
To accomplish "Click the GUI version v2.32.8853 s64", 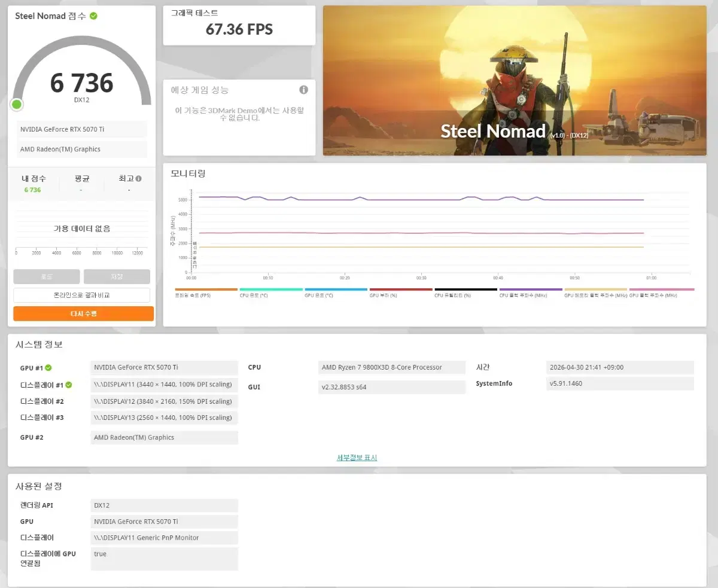I will point(392,387).
